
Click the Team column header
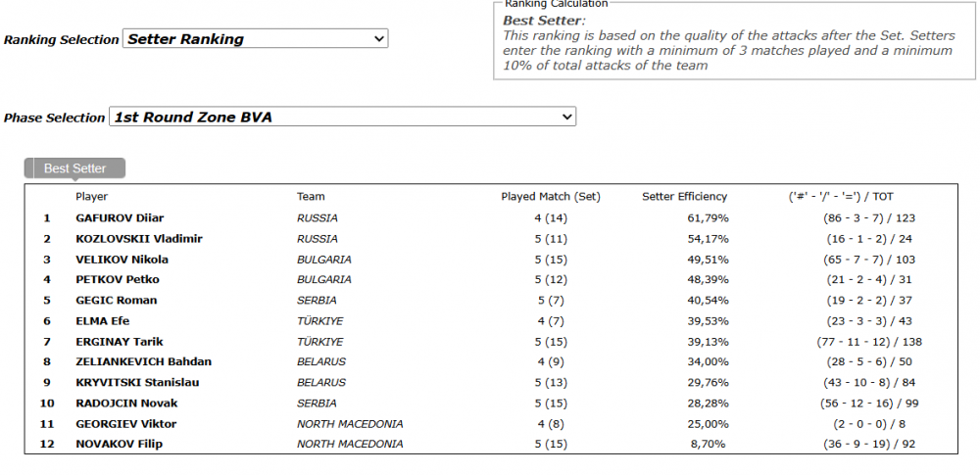[311, 196]
